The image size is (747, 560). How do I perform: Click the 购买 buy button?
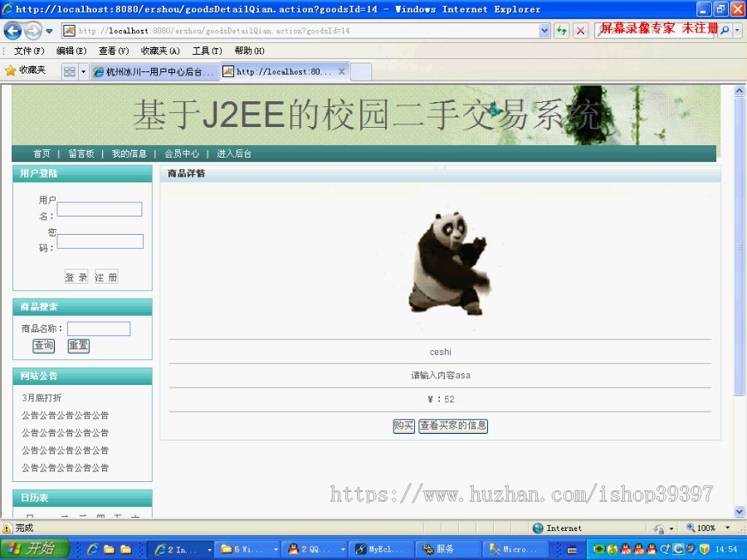[403, 426]
